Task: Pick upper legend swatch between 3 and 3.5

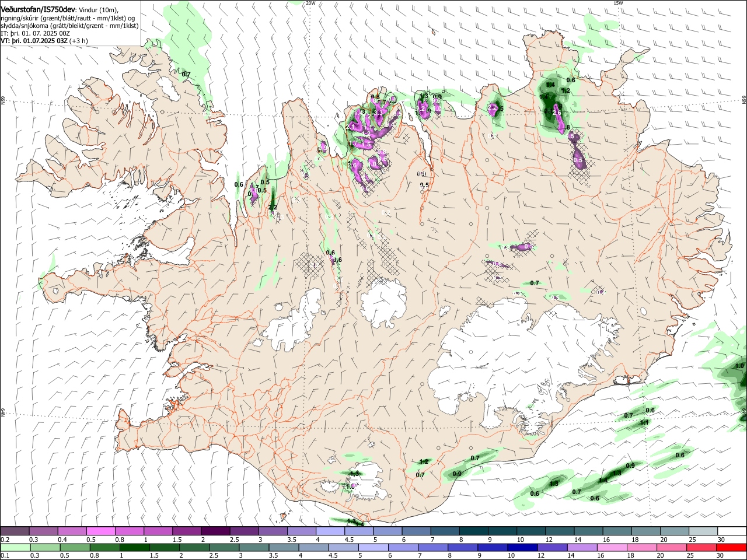Action: pos(273,531)
